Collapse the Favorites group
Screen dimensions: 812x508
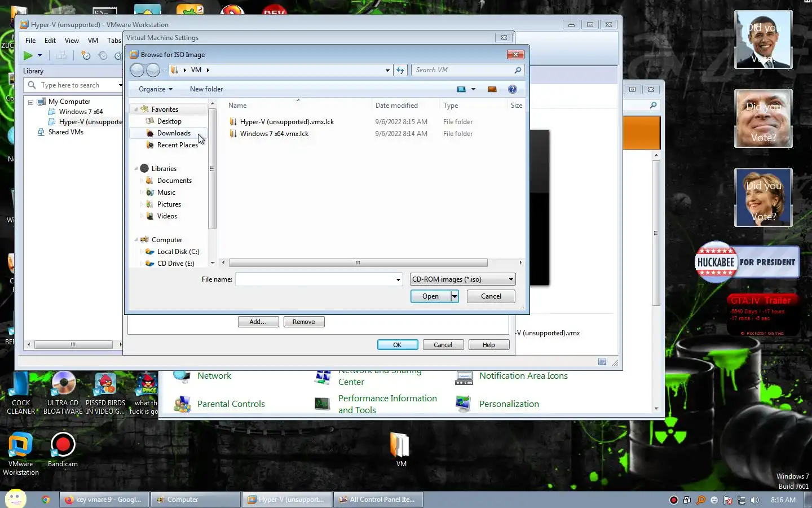coord(136,110)
